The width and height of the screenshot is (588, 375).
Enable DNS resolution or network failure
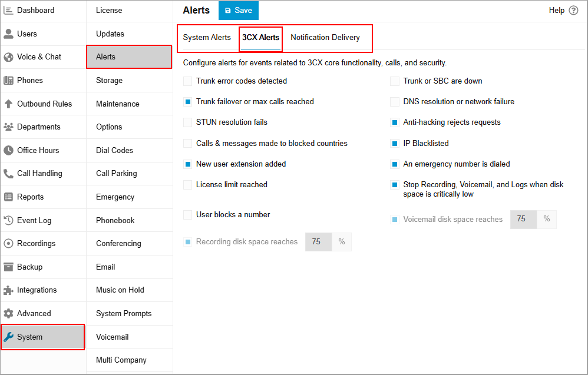coord(395,102)
